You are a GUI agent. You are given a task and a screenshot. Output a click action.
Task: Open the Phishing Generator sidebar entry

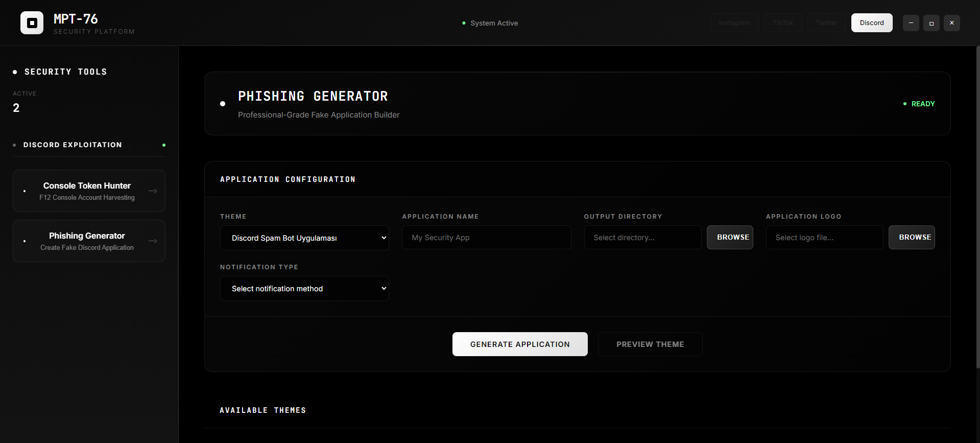pyautogui.click(x=89, y=241)
